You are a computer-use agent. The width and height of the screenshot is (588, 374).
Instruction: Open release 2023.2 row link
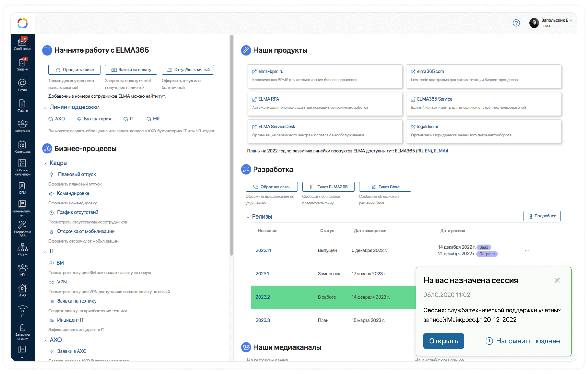262,297
